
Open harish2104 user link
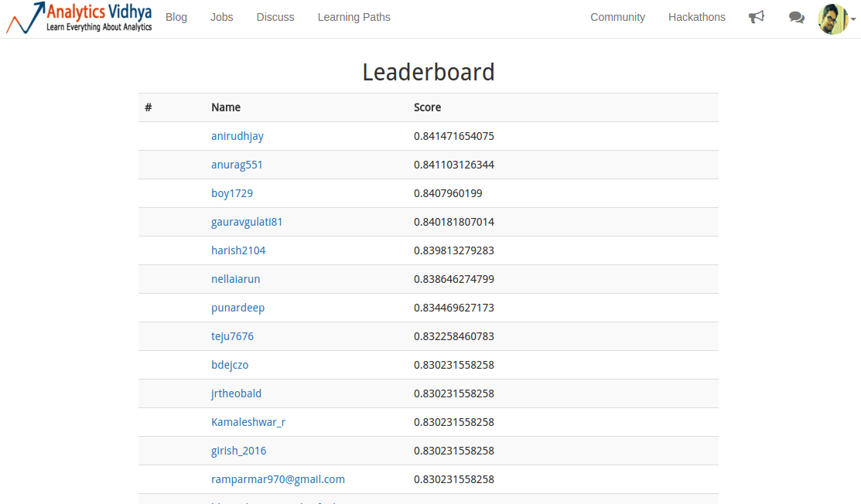pyautogui.click(x=238, y=250)
